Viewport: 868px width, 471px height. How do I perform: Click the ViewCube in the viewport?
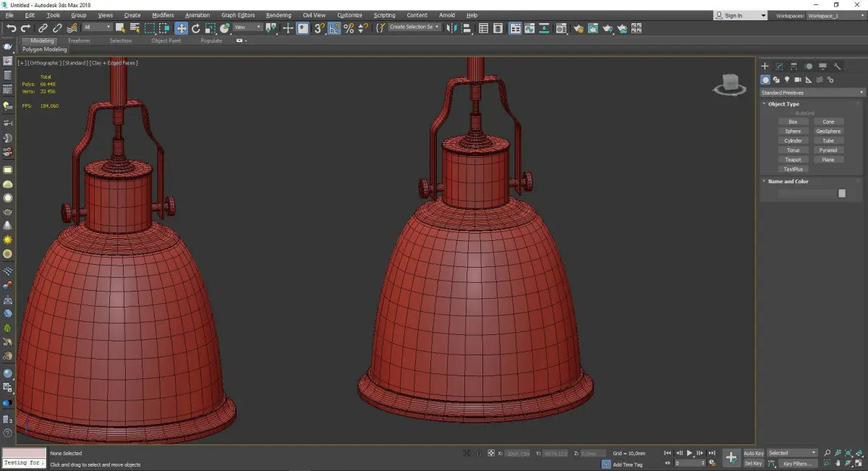point(731,85)
